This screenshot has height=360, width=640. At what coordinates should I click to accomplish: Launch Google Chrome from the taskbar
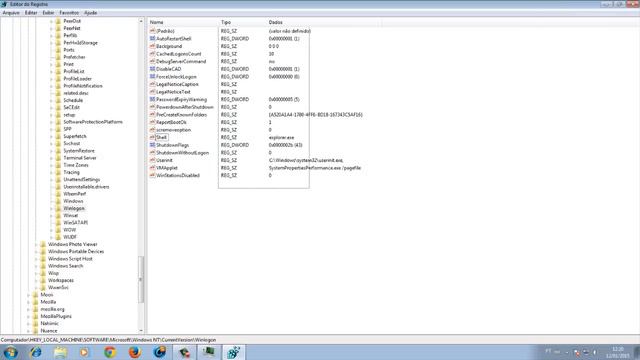110,352
